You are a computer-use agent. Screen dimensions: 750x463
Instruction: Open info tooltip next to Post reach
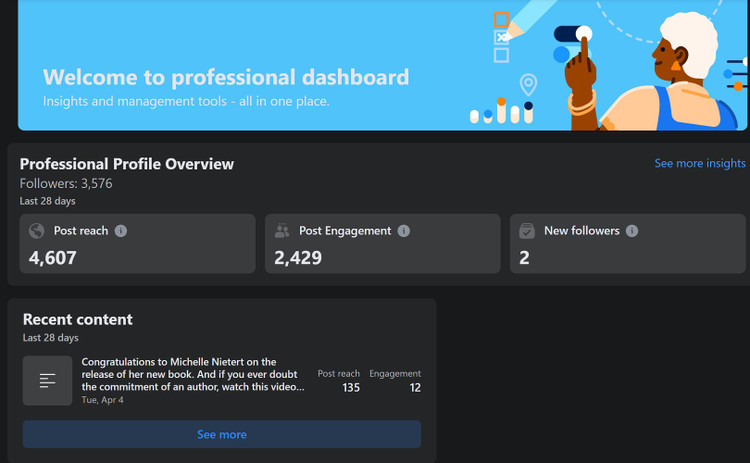click(x=121, y=231)
